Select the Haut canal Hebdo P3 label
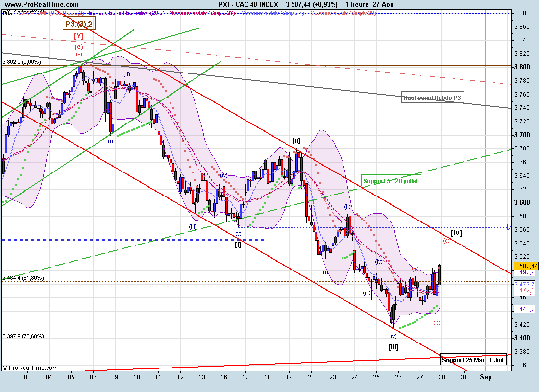This screenshot has height=392, width=539. coord(432,98)
